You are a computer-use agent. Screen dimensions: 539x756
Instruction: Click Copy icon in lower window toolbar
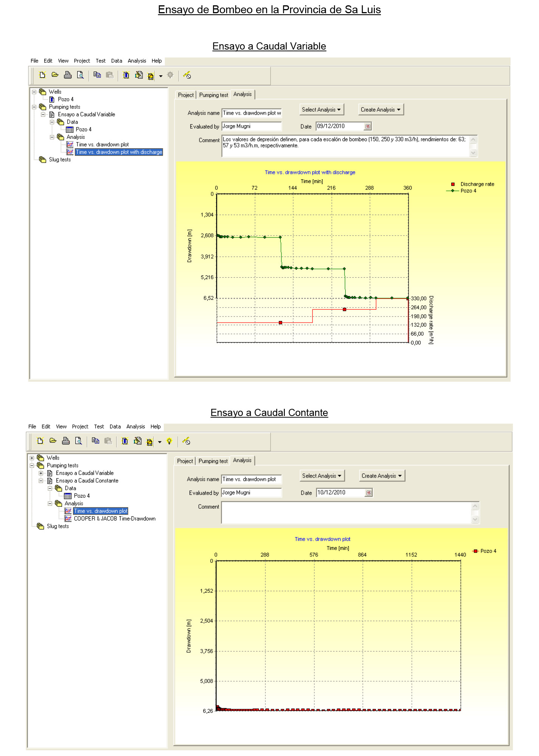tap(96, 441)
